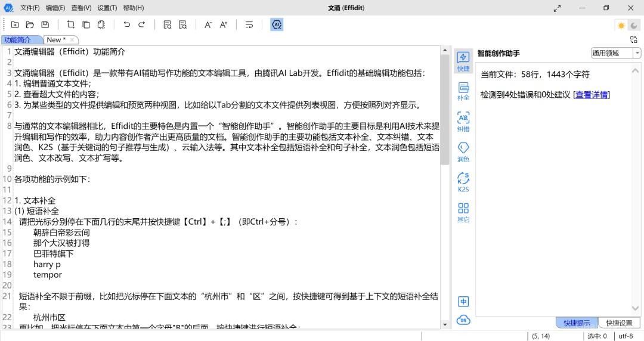Open the 编辑(E) menu
This screenshot has height=341, width=644.
pyautogui.click(x=55, y=8)
